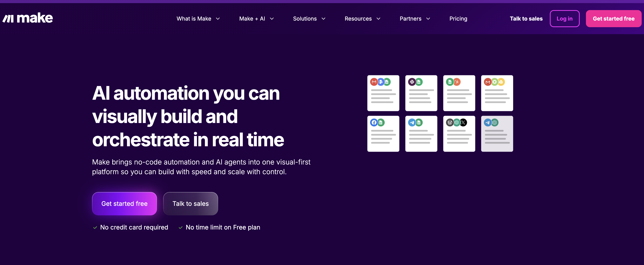Open the Make + AI dropdown chevron
644x265 pixels.
(x=272, y=19)
